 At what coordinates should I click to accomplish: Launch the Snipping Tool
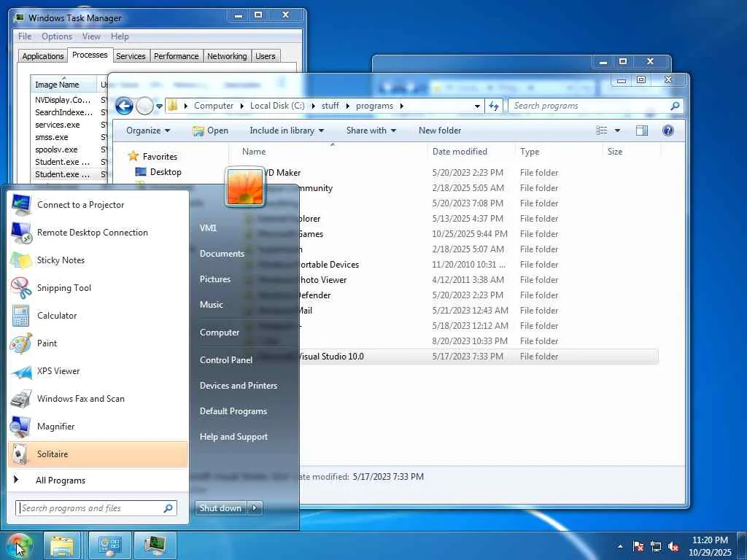tap(98, 287)
